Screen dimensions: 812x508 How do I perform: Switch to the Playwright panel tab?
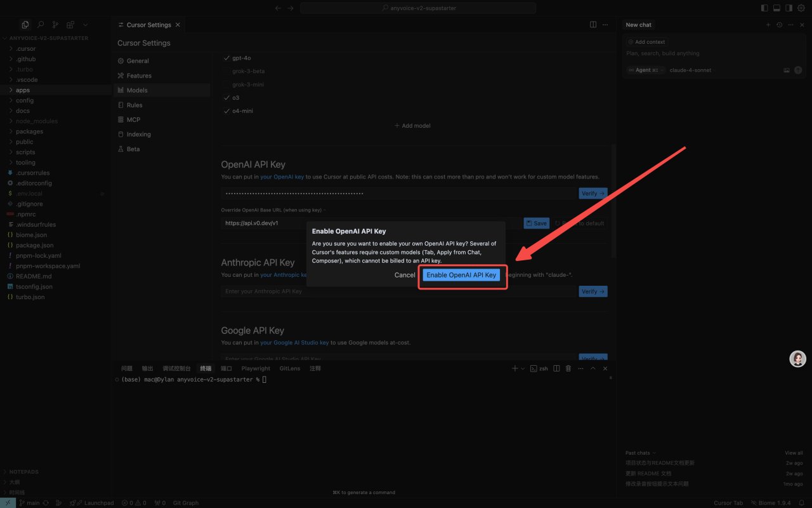tap(256, 368)
